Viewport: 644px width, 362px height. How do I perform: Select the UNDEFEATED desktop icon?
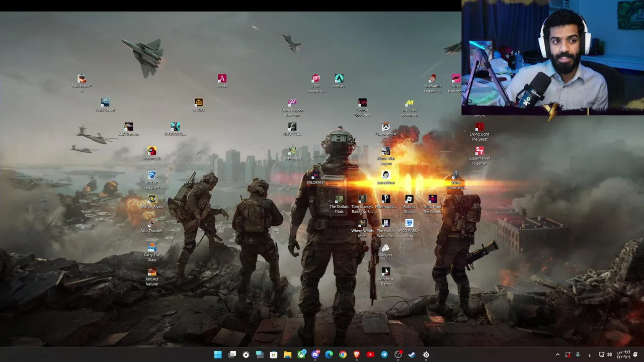click(x=292, y=129)
